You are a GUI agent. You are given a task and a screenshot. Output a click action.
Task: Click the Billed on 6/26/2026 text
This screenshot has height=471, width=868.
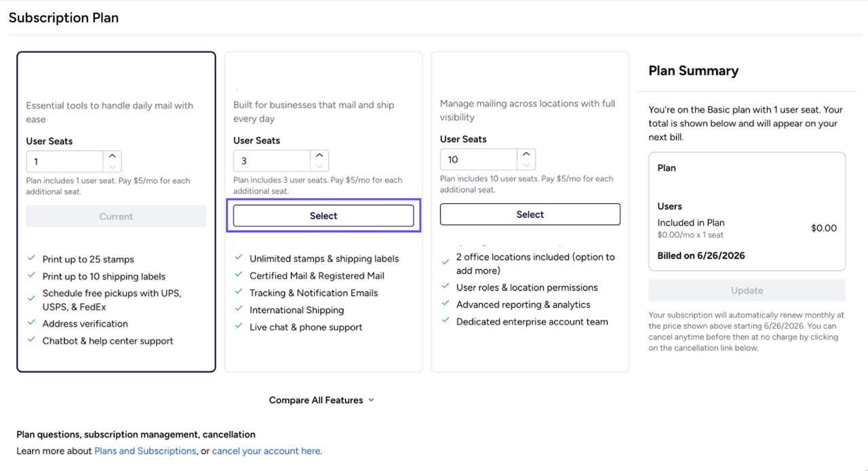coord(701,255)
